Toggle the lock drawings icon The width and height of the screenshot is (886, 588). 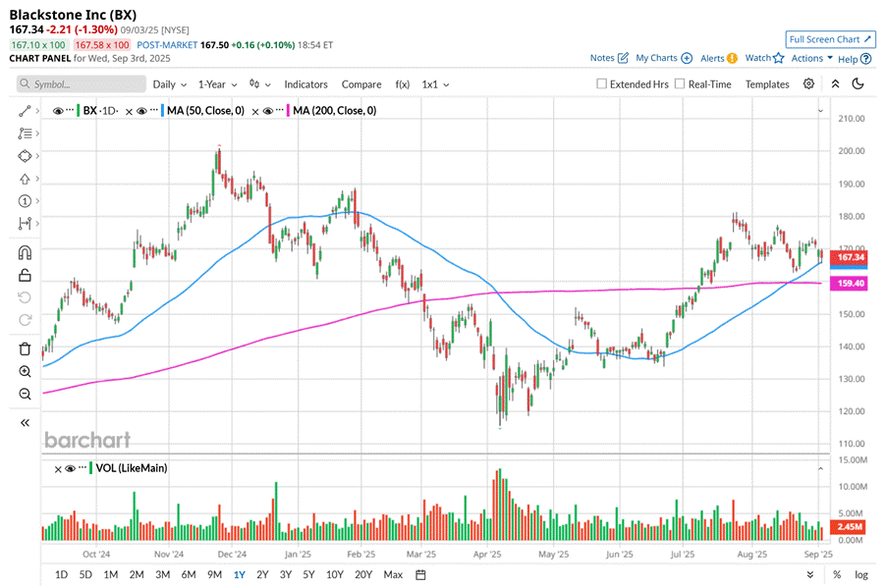(25, 275)
